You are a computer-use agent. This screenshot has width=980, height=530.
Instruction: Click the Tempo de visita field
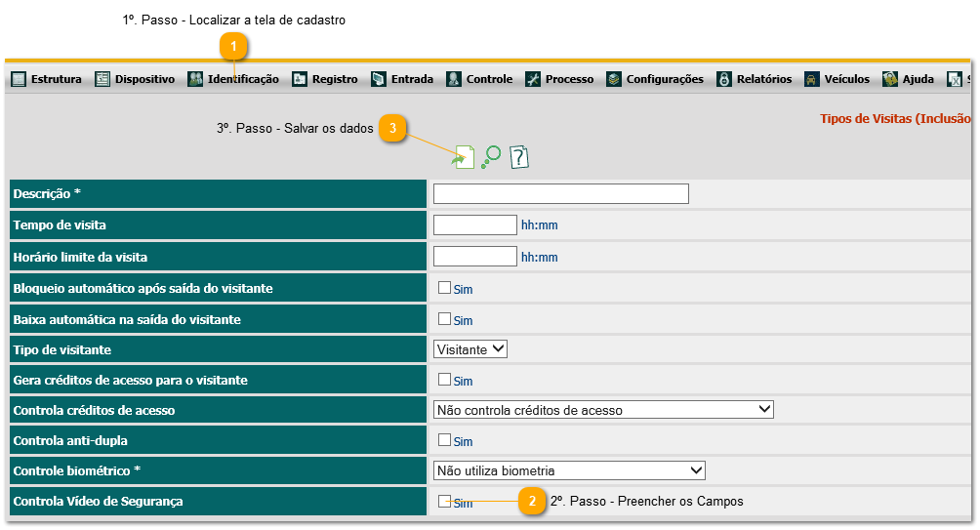(x=474, y=225)
